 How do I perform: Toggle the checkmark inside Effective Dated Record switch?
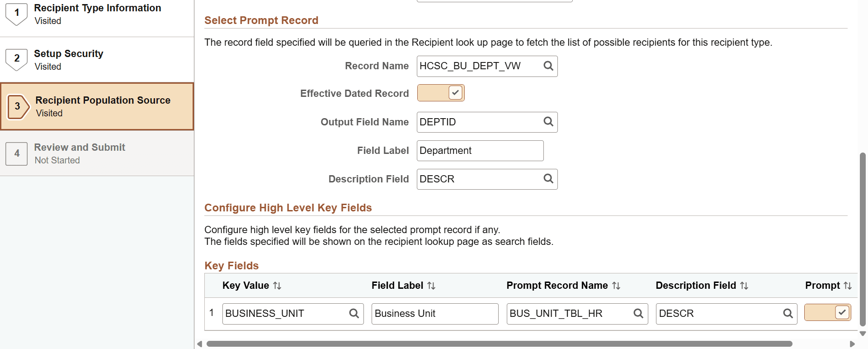(454, 92)
